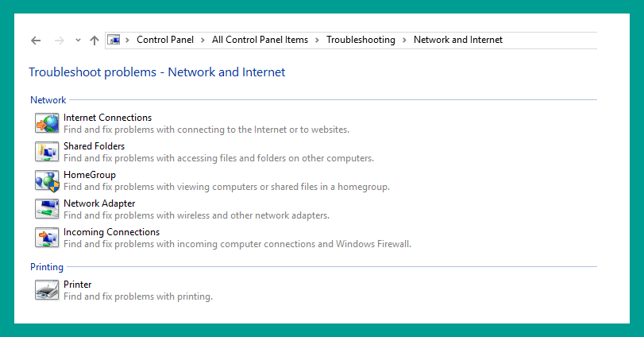
Task: Click empty area of the address bar
Action: (550, 41)
